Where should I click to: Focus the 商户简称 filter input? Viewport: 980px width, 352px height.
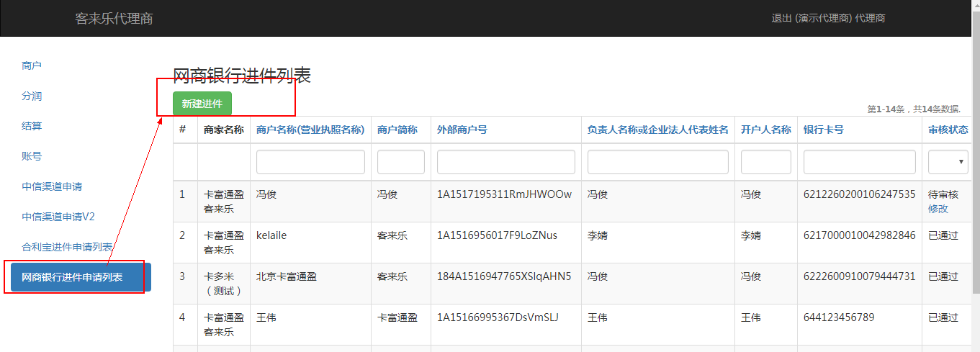401,162
